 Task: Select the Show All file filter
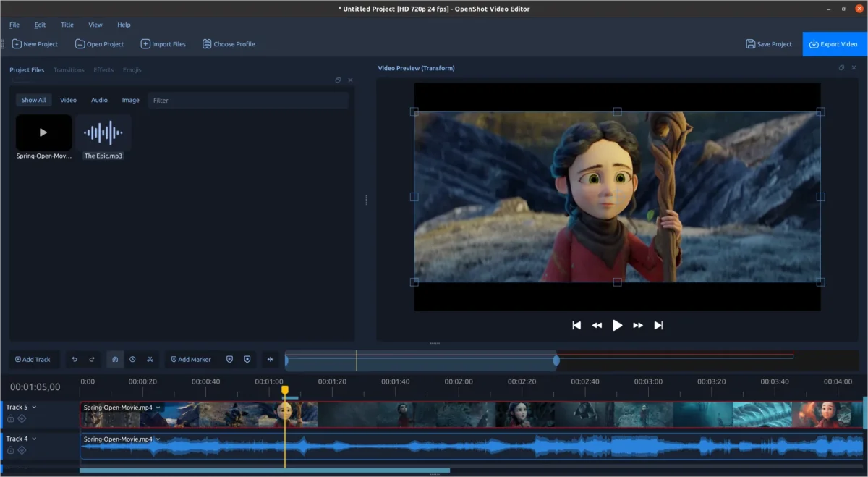click(33, 101)
